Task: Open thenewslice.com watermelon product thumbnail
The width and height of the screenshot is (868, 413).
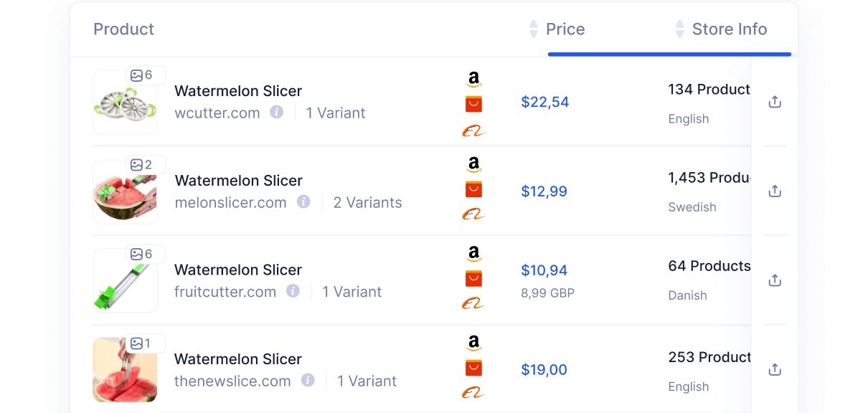Action: [124, 374]
